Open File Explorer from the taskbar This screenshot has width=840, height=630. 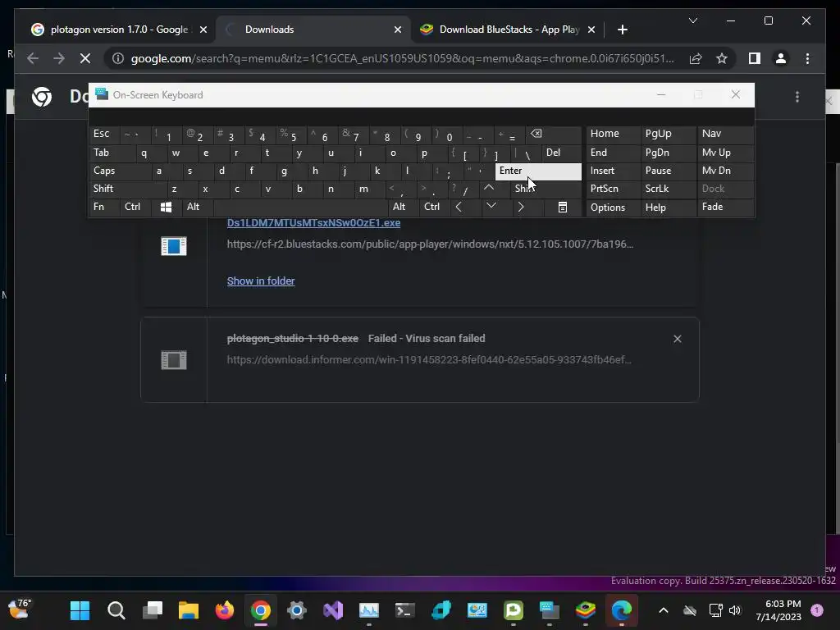tap(188, 610)
